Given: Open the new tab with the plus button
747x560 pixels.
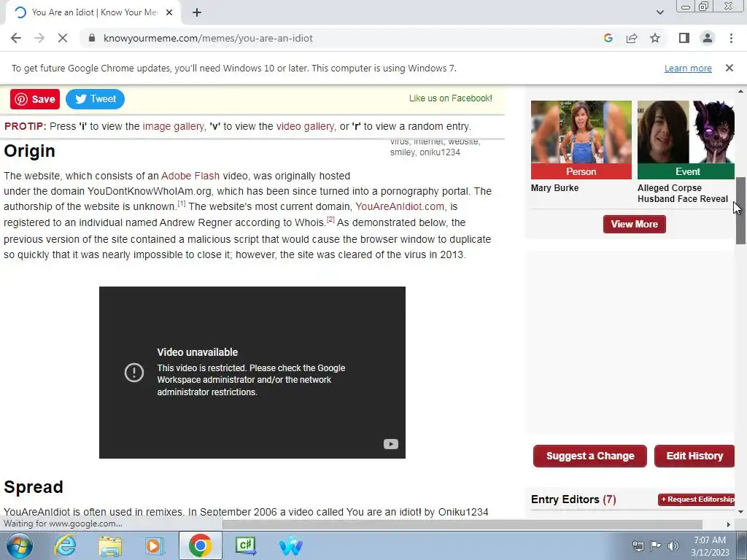Looking at the screenshot, I should pos(197,12).
